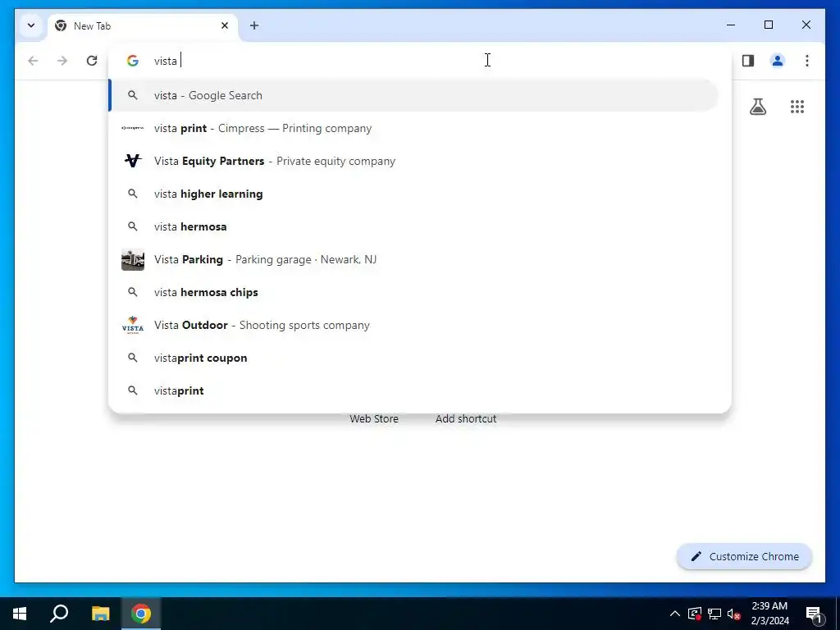Open the taskbar clock and date
The width and height of the screenshot is (840, 630).
pyautogui.click(x=769, y=614)
